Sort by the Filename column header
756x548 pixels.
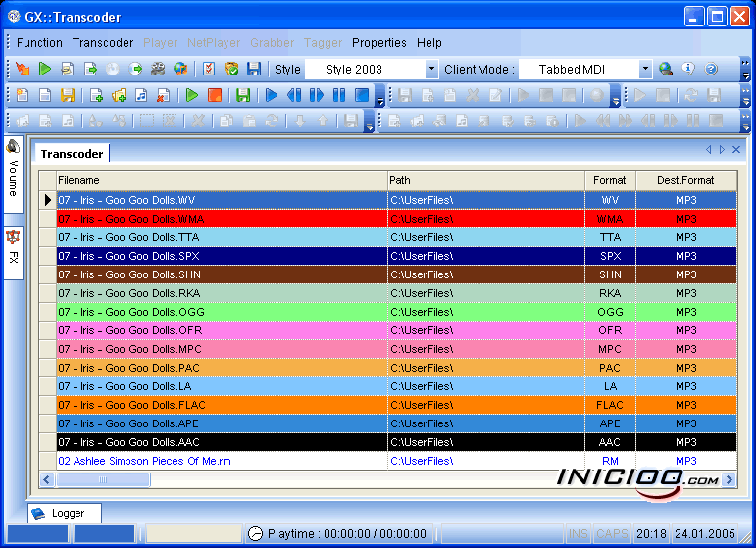coord(222,180)
